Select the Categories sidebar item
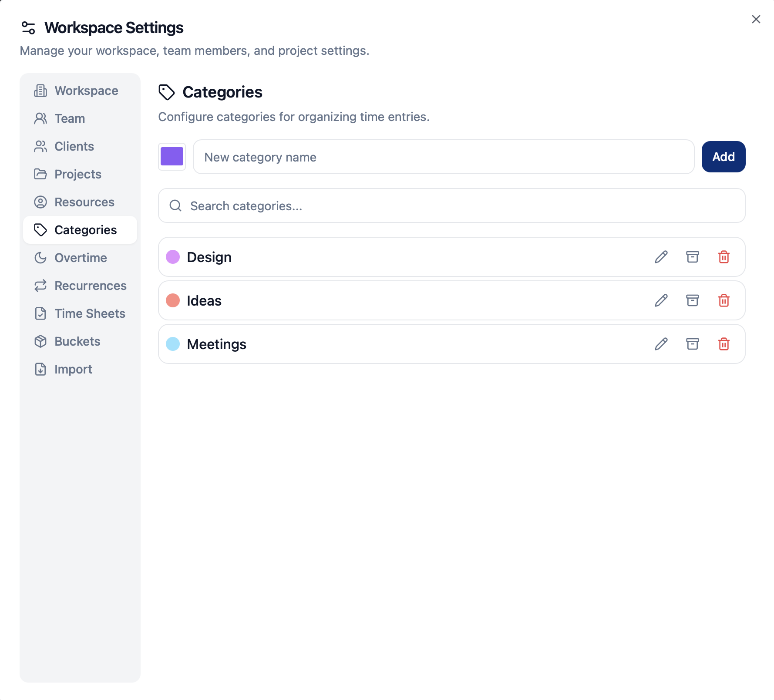 pyautogui.click(x=80, y=230)
